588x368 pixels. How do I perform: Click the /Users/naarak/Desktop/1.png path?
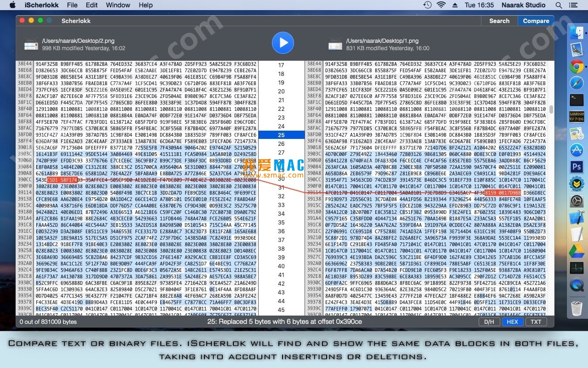click(x=382, y=40)
